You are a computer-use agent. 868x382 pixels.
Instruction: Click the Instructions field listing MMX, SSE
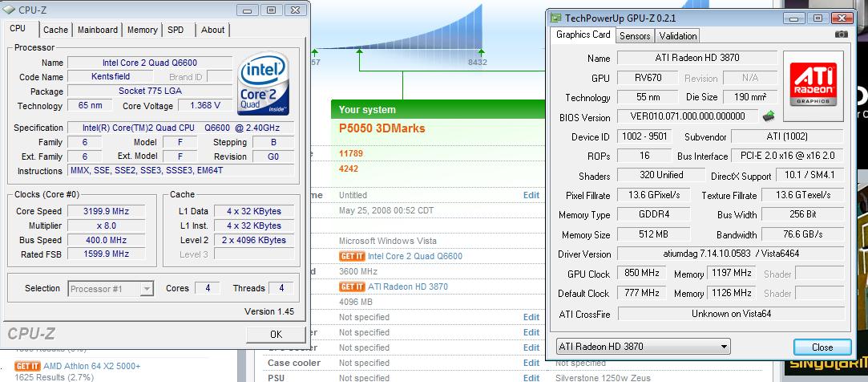point(180,171)
